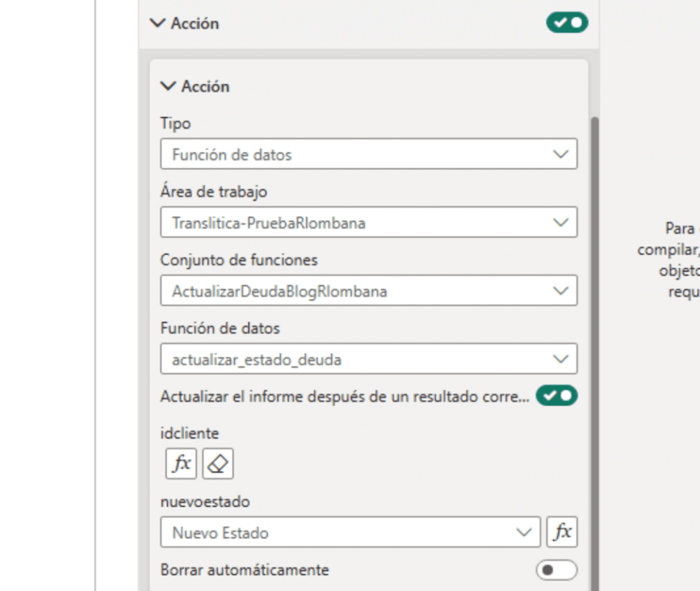Screen dimensions: 700x591
Task: Click the eraser icon next to idcliente
Action: point(218,464)
